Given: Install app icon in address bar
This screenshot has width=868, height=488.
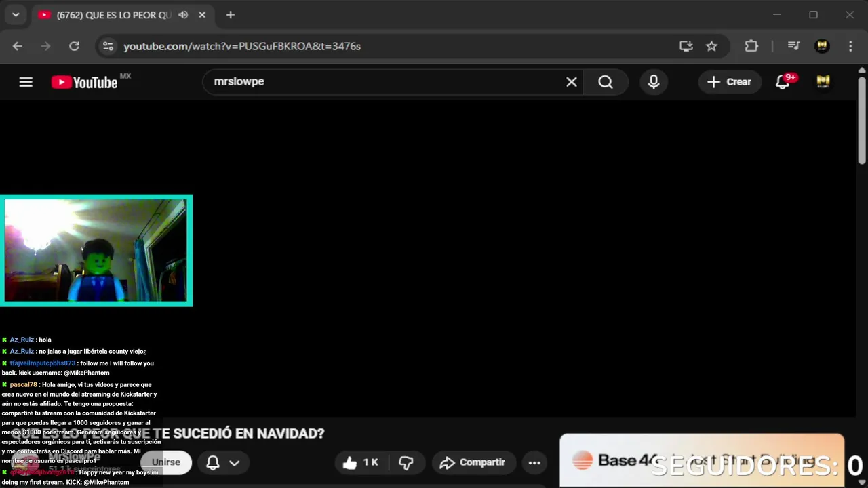Looking at the screenshot, I should point(686,46).
